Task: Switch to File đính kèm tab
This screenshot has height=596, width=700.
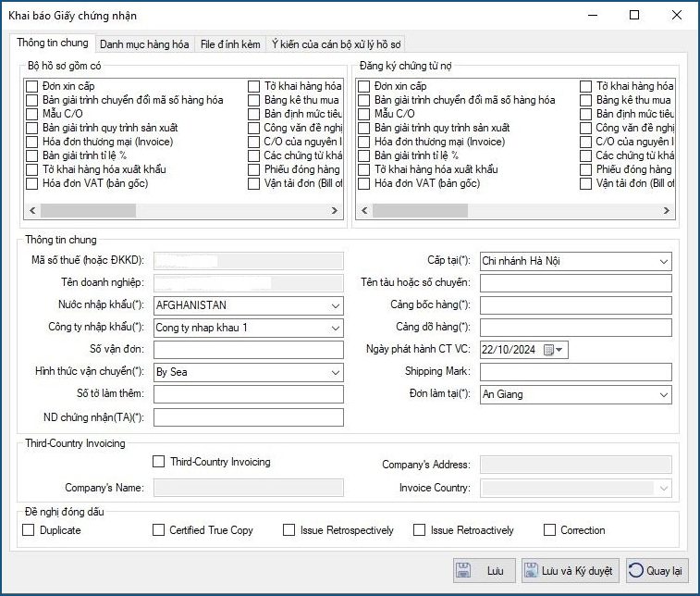Action: point(230,44)
